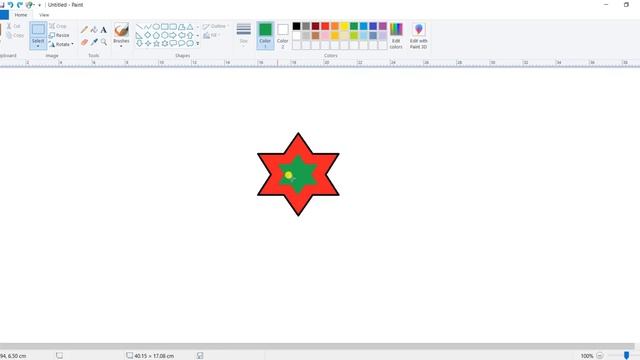Viewport: 640px width, 360px height.
Task: Pick the lime green swatch
Action: tap(354, 36)
